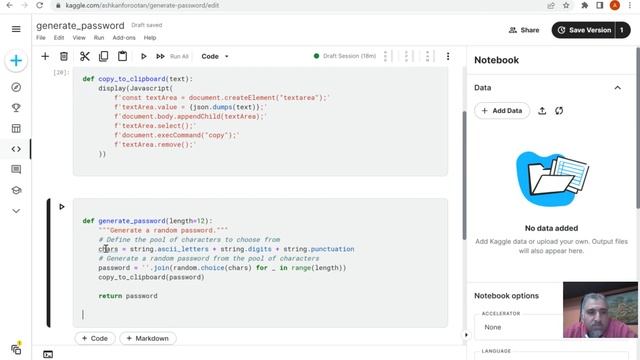Click the version number 1 button
The height and width of the screenshot is (360, 640).
[622, 30]
